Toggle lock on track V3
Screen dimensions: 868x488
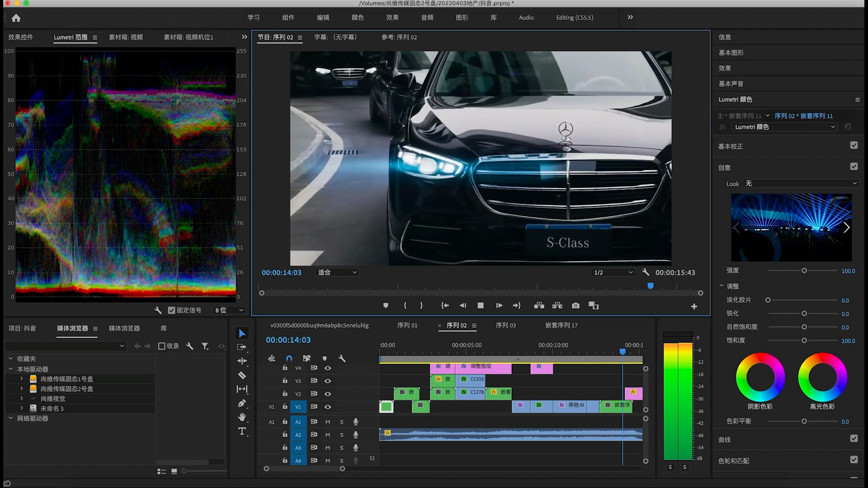coord(285,380)
